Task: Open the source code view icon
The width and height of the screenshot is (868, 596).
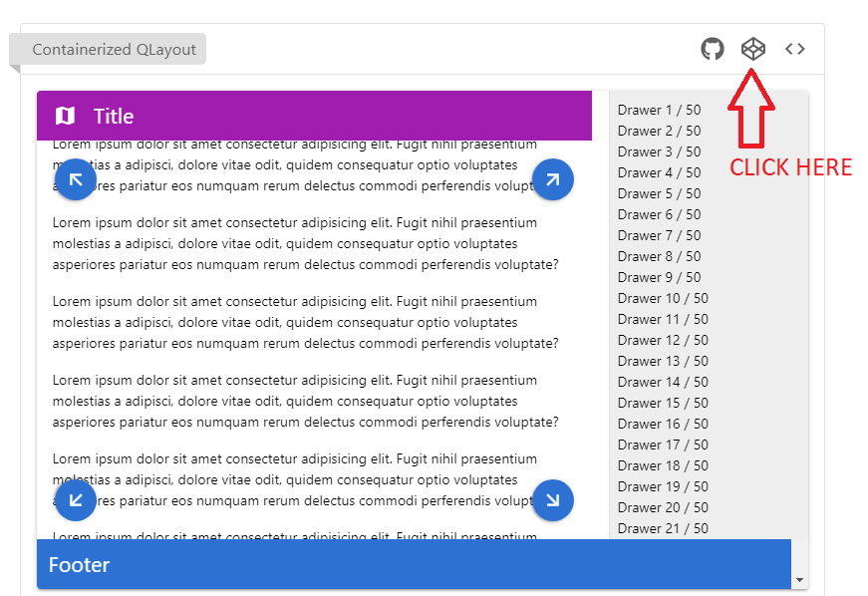Action: (794, 48)
